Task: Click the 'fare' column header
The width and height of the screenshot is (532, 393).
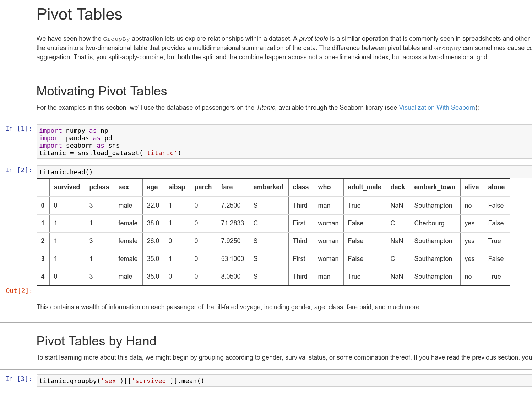Action: [x=227, y=187]
